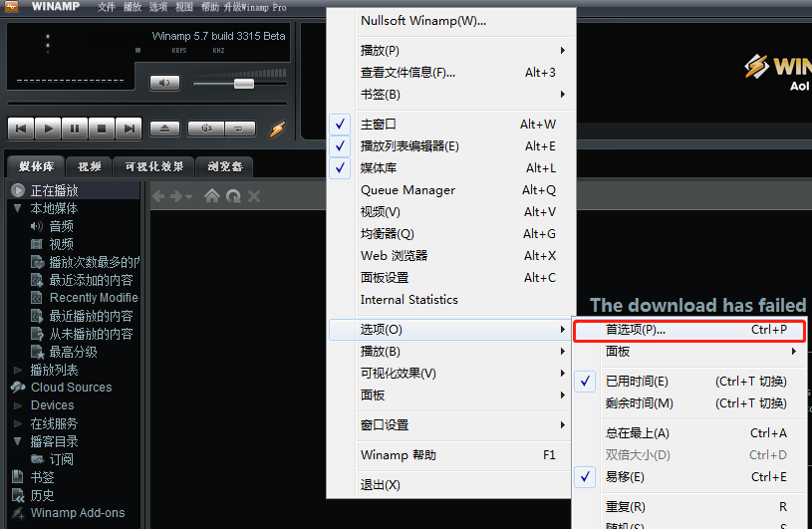The width and height of the screenshot is (812, 529).
Task: Open the 书签(B) submenu
Action: click(x=450, y=95)
